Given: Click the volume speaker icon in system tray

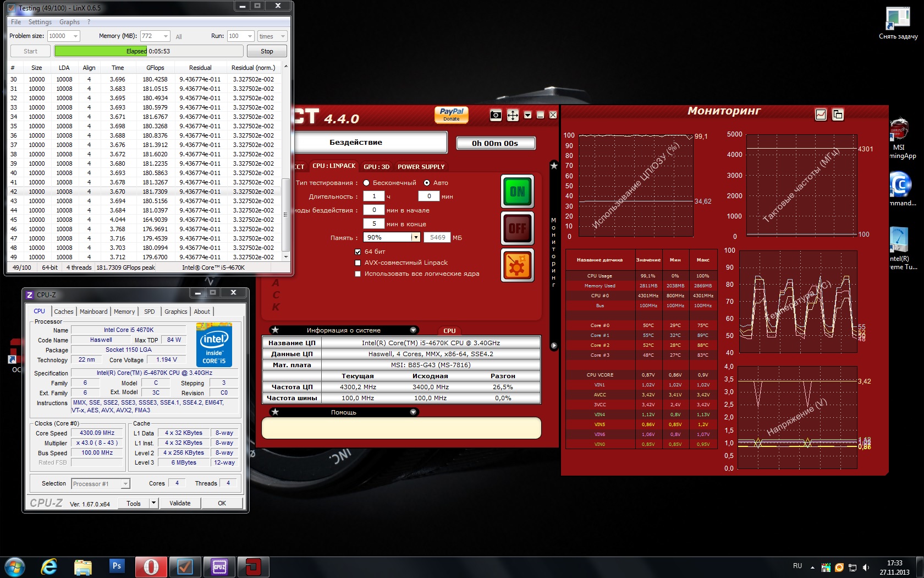Looking at the screenshot, I should point(866,567).
